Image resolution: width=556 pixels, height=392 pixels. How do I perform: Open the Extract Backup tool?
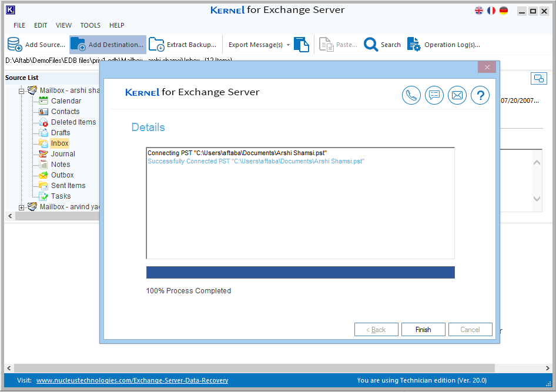(183, 45)
